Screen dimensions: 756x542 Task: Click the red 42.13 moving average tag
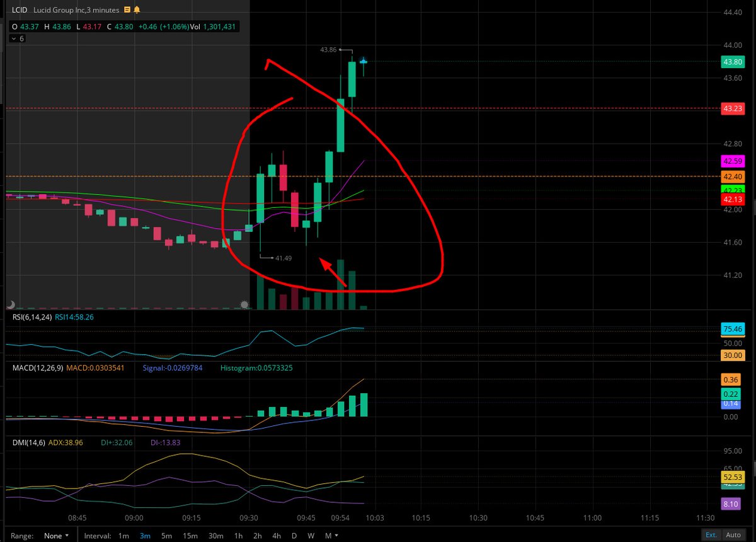[733, 200]
